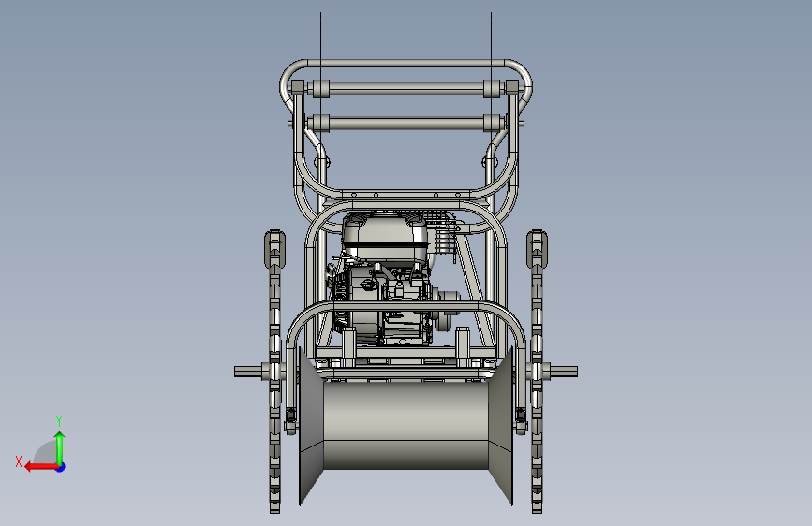
Task: Pick the left chain drive of the assembly
Action: pyautogui.click(x=275, y=372)
